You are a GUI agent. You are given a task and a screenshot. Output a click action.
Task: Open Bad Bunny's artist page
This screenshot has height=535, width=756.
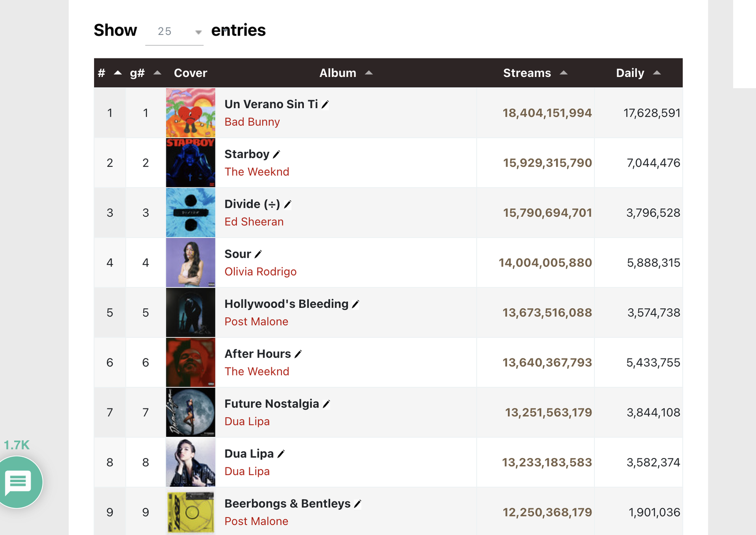coord(252,122)
